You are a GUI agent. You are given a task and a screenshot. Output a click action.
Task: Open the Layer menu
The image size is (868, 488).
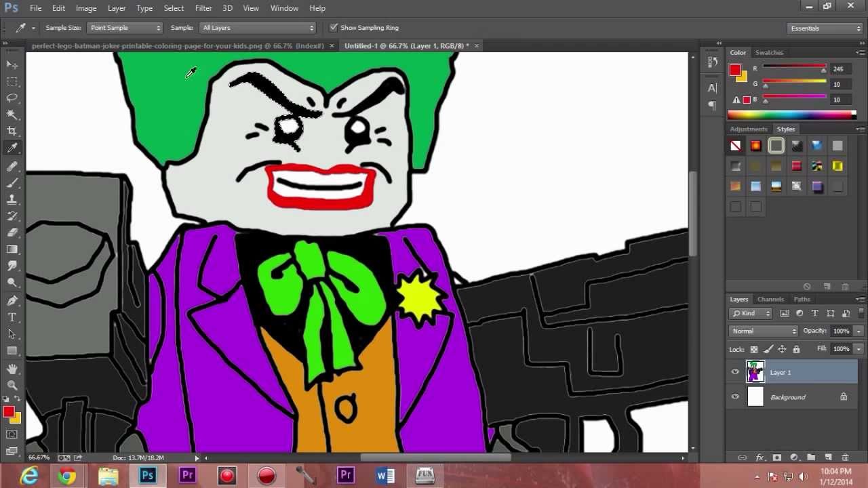(117, 8)
